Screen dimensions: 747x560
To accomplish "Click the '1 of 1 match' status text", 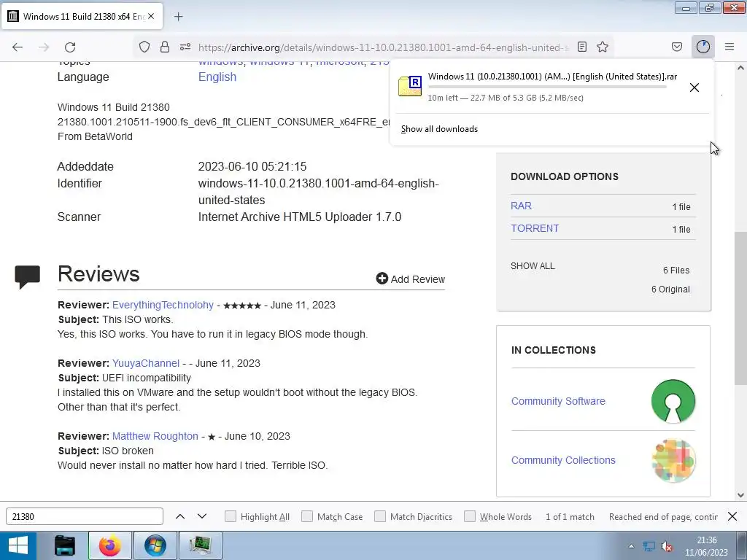I will (570, 517).
